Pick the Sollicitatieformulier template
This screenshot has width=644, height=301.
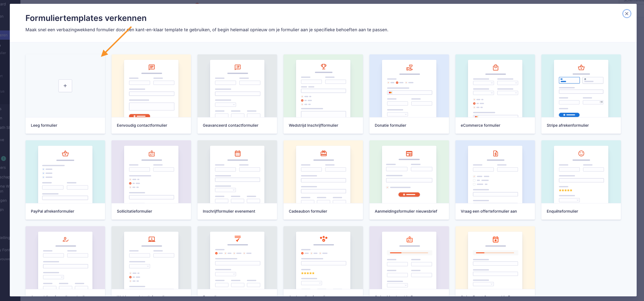[151, 180]
